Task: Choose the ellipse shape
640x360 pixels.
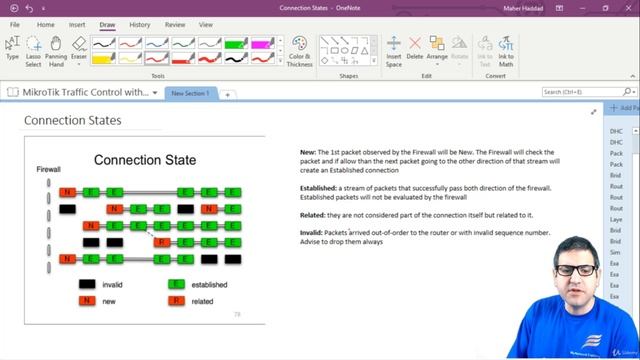Action: point(345,51)
